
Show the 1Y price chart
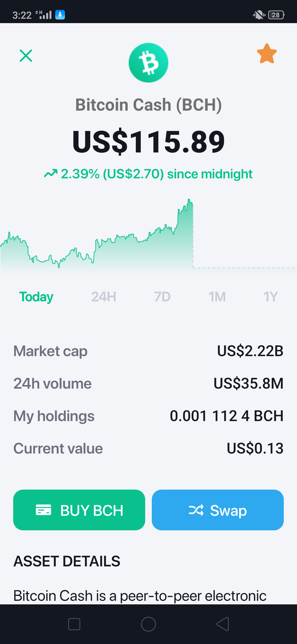coord(271,297)
